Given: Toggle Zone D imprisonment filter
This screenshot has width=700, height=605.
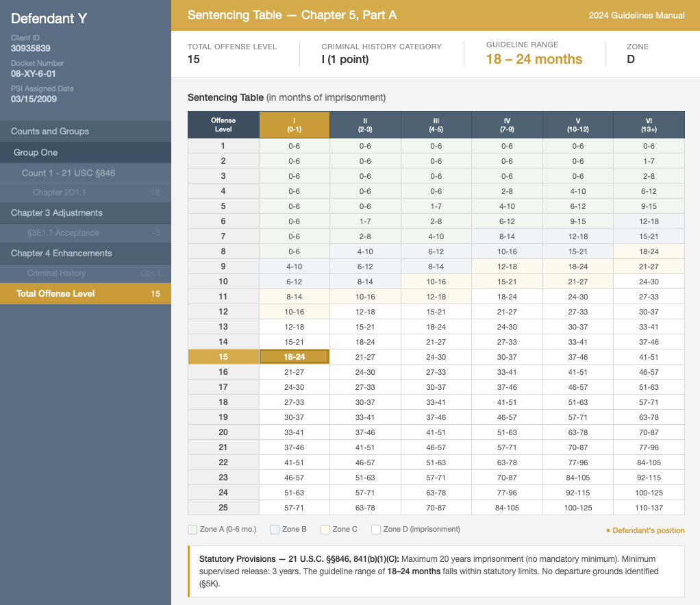Looking at the screenshot, I should pos(375,529).
